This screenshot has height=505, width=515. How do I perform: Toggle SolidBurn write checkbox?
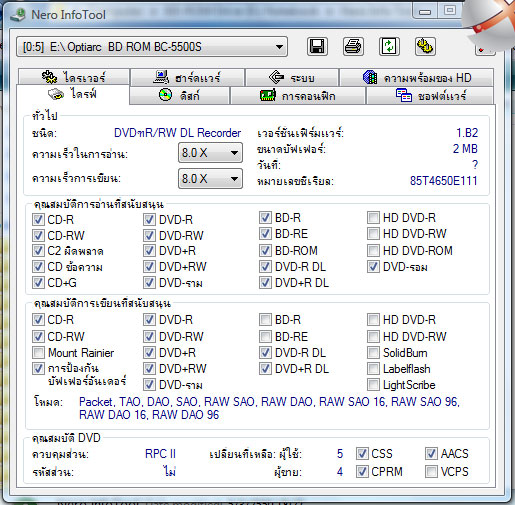373,352
